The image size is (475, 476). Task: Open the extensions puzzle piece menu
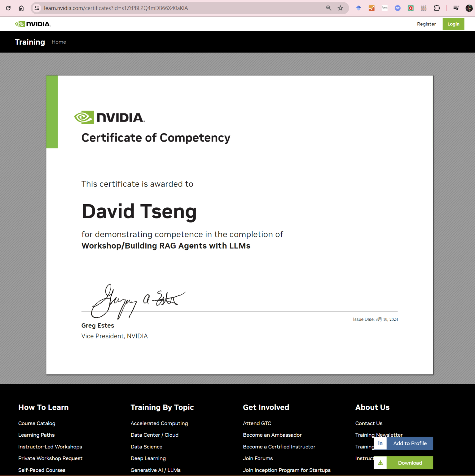437,8
